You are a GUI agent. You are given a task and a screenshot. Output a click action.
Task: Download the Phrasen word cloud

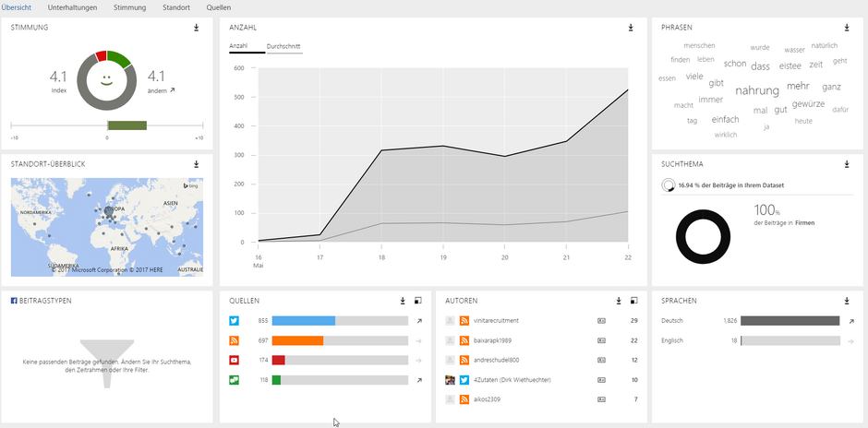coord(847,28)
